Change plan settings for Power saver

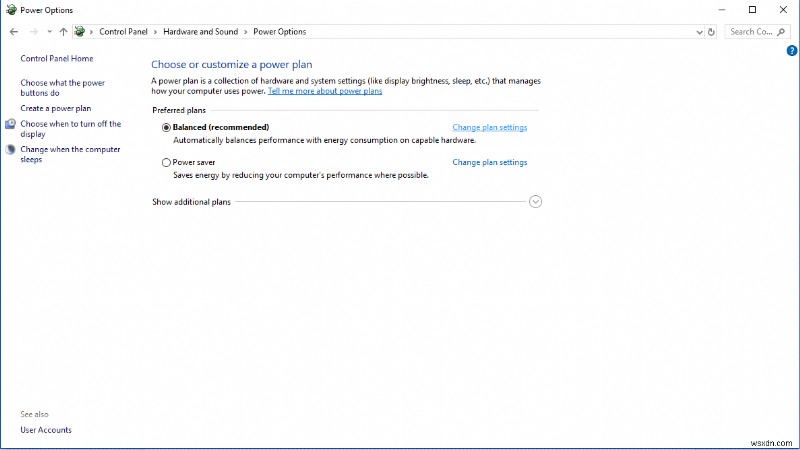pos(489,162)
